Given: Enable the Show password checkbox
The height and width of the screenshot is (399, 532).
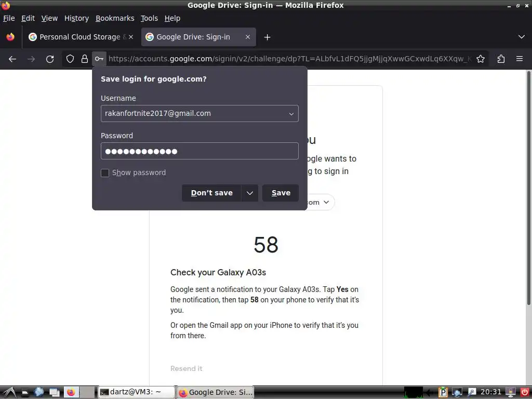Looking at the screenshot, I should click(105, 173).
